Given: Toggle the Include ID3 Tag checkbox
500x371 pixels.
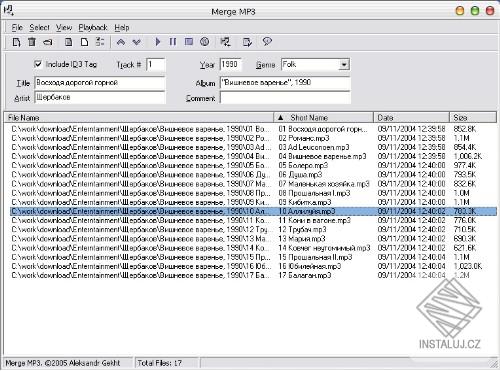Looking at the screenshot, I should coord(38,64).
